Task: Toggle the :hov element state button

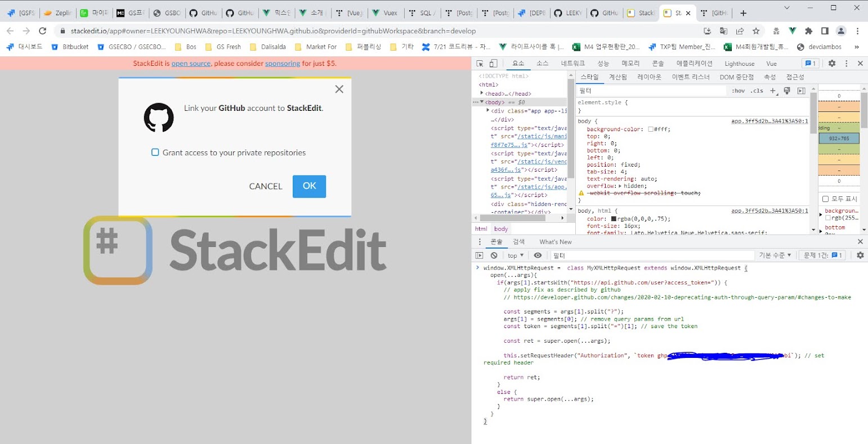Action: coord(738,91)
